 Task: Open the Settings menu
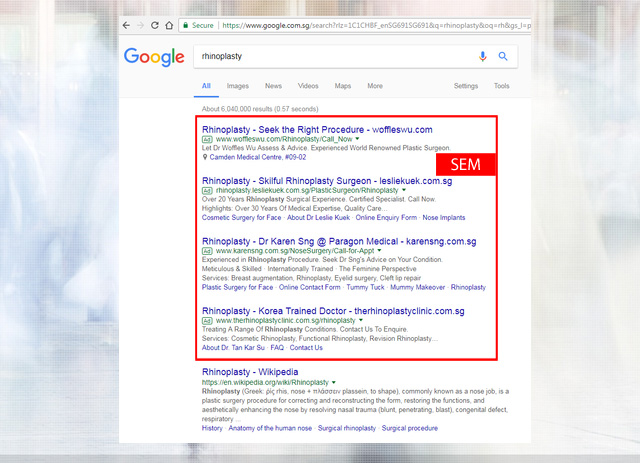pos(466,86)
